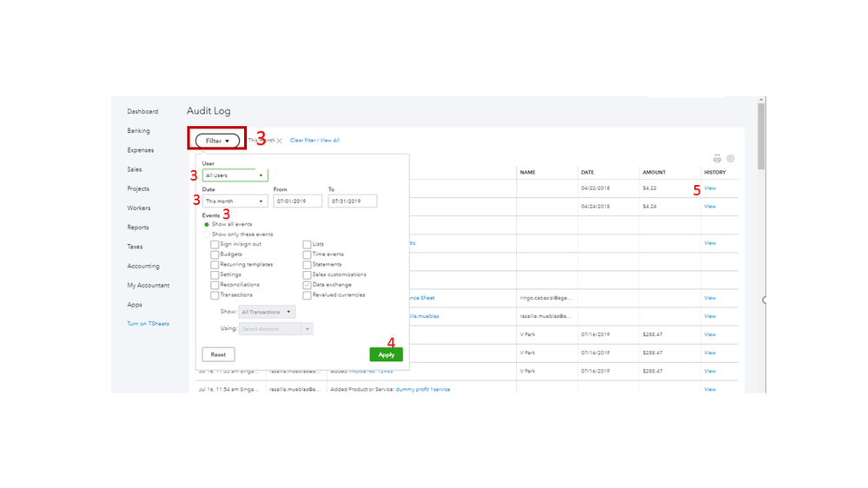
Task: Click the Clear filter / View All link
Action: [x=315, y=141]
